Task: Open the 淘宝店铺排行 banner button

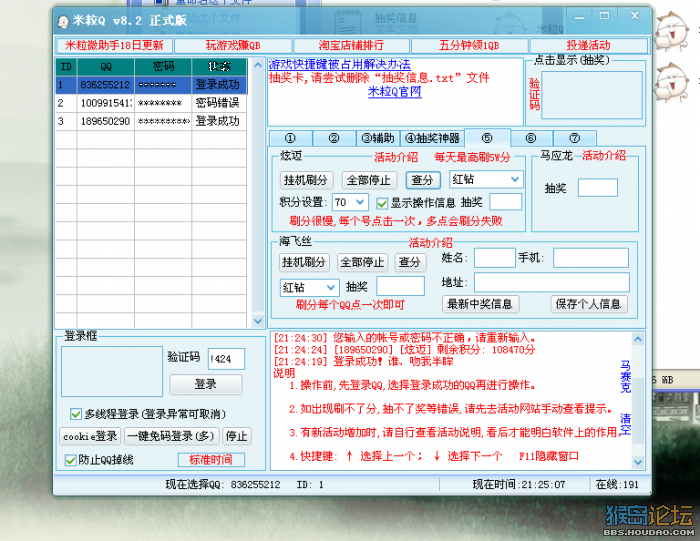Action: pos(351,46)
